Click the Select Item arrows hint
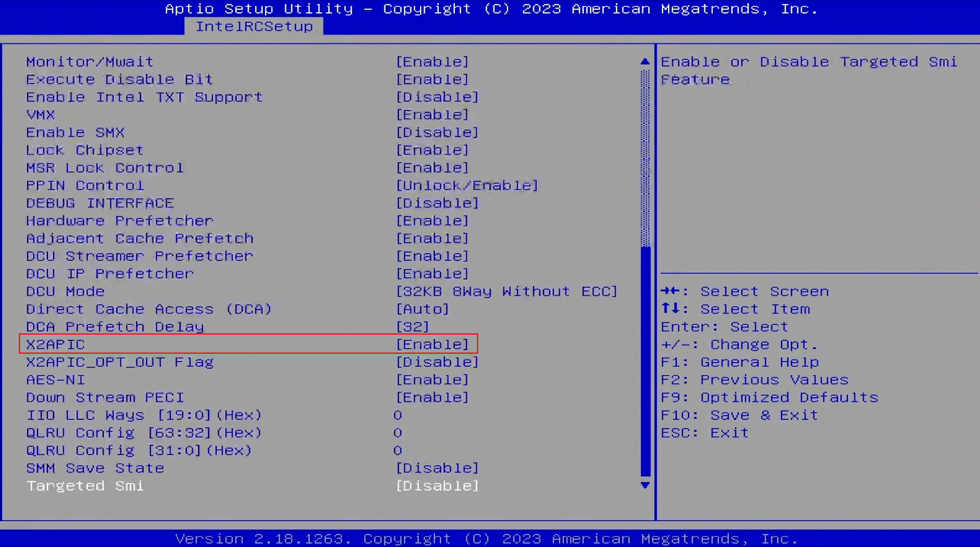This screenshot has height=547, width=980. tap(735, 309)
